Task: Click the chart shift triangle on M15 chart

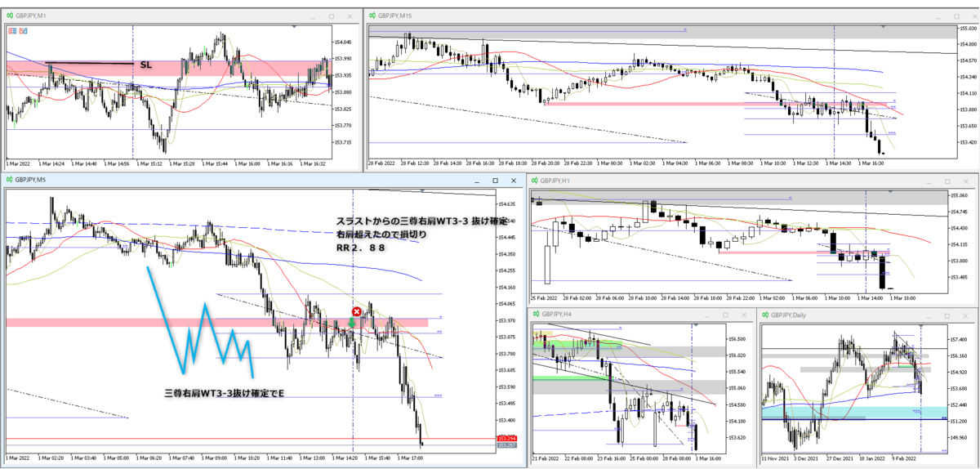Action: point(884,27)
